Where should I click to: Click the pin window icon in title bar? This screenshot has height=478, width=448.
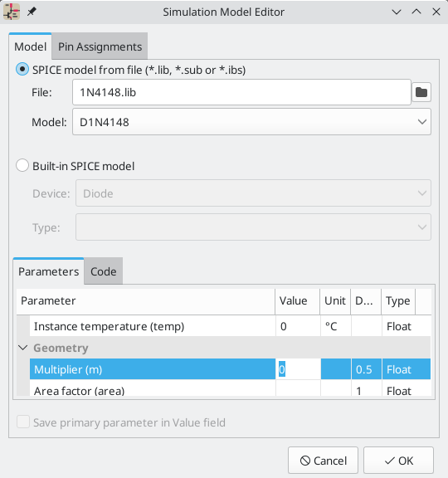(32, 12)
